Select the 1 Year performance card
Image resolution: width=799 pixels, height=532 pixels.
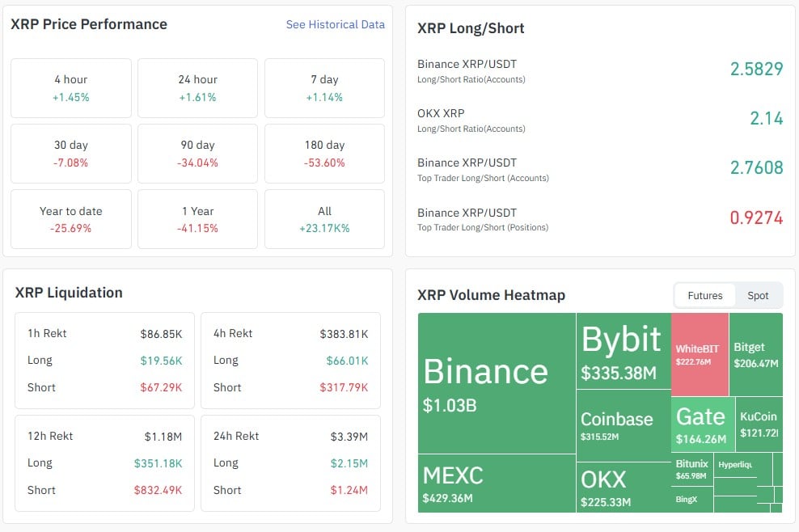click(197, 219)
